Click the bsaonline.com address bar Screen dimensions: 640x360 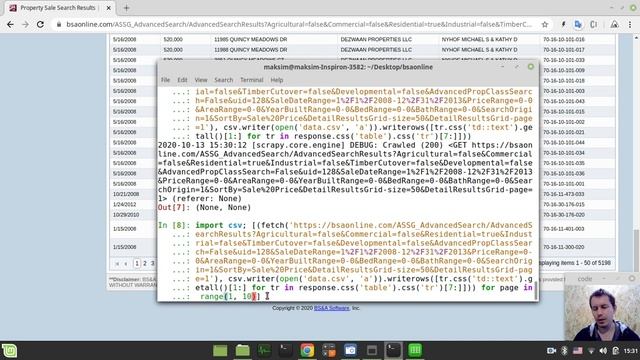[x=299, y=24]
